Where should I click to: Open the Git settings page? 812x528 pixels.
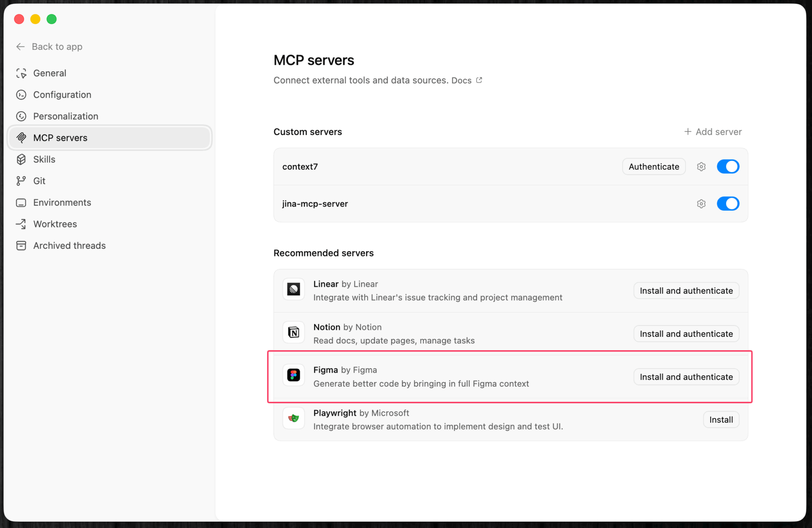(39, 181)
